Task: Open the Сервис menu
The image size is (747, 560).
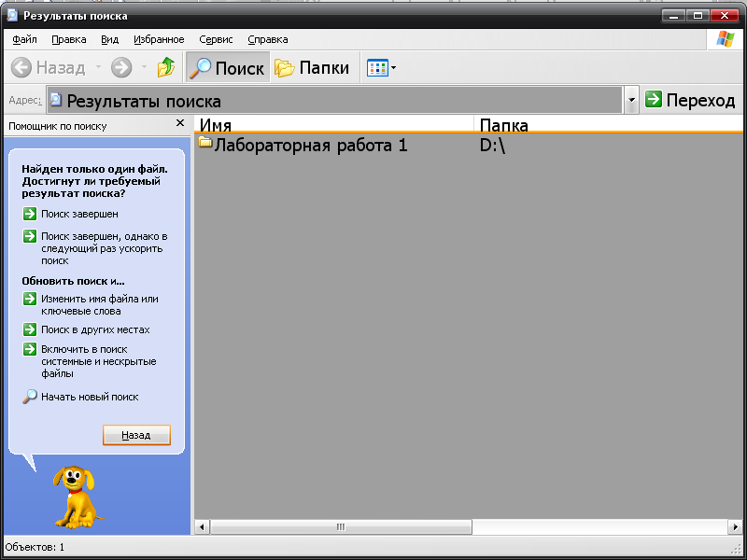Action: pos(216,39)
